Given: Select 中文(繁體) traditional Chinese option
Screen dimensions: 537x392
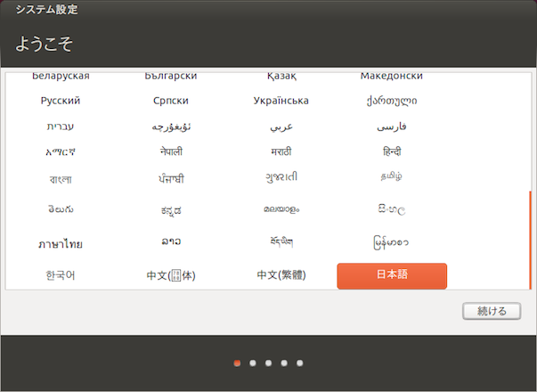Looking at the screenshot, I should click(281, 275).
